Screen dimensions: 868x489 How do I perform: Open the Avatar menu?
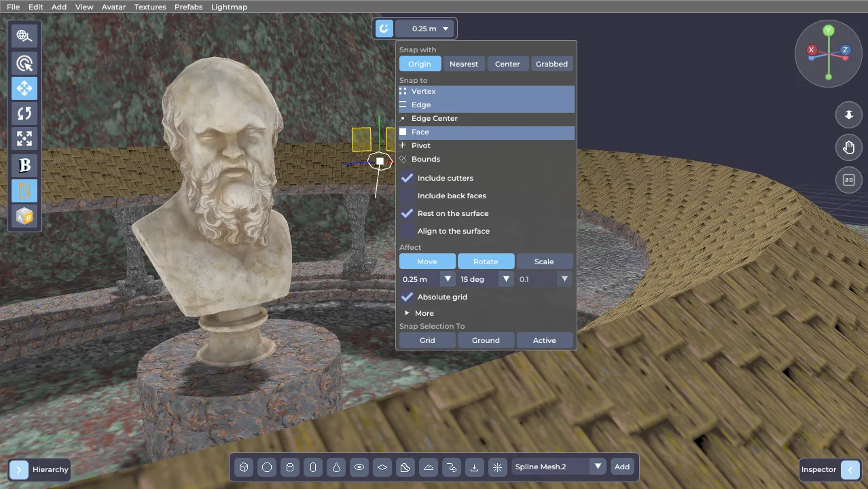[x=114, y=7]
